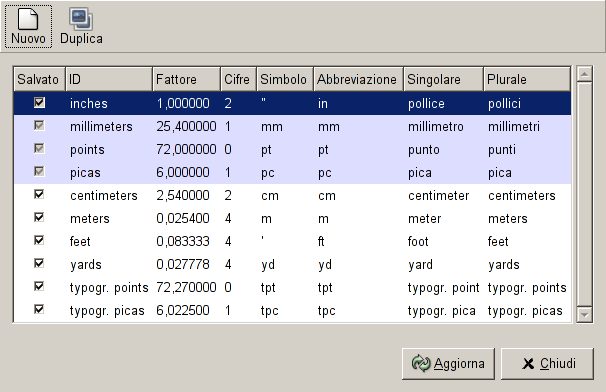The width and height of the screenshot is (606, 392).
Task: Click the 'in' abbreviation cell
Action: [323, 104]
